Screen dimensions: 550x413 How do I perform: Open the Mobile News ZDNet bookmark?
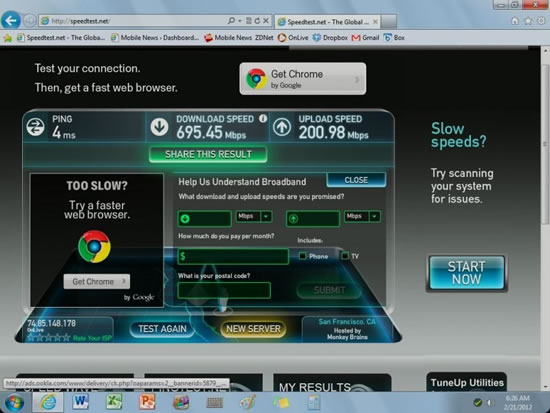[x=239, y=38]
